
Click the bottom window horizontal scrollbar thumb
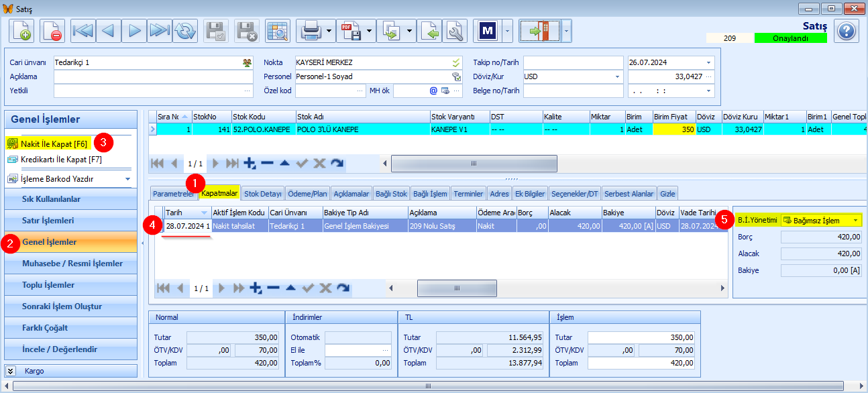click(x=429, y=386)
